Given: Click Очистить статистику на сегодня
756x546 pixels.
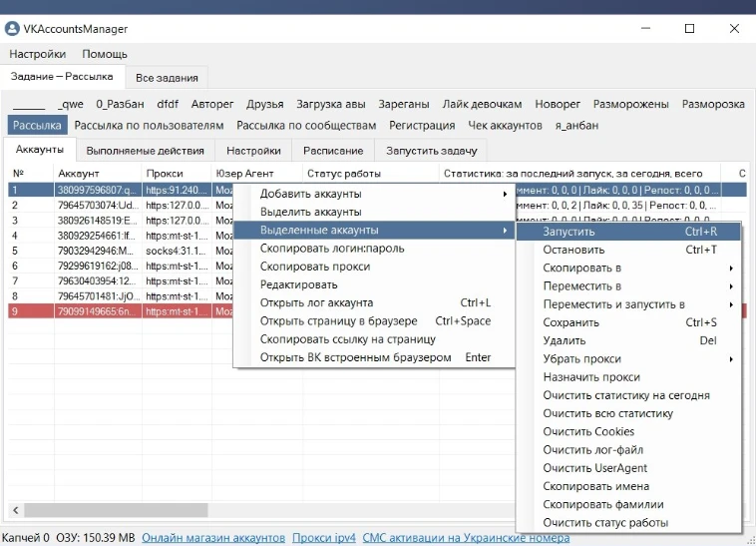Looking at the screenshot, I should tap(628, 395).
